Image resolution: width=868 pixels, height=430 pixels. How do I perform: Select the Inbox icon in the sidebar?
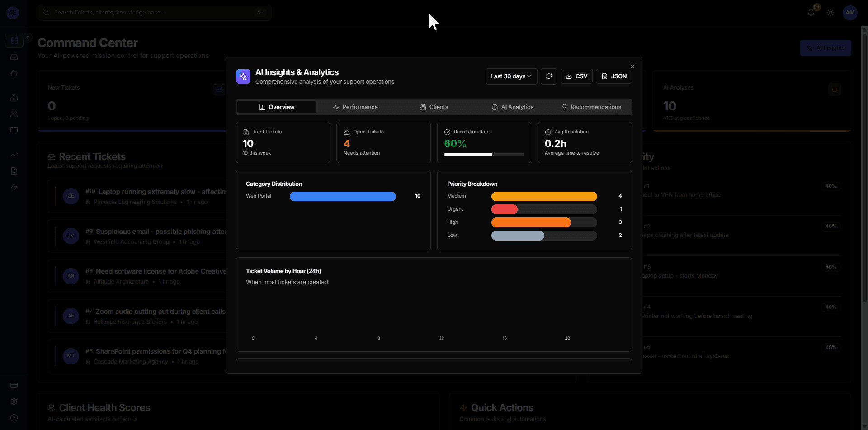[x=14, y=57]
